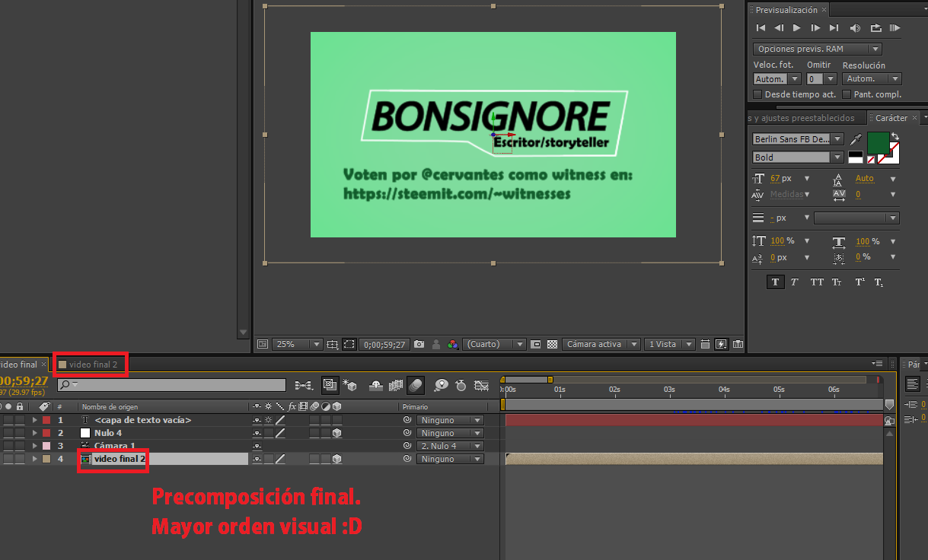Expand the Nulo 4 layer properties
This screenshot has width=928, height=560.
click(34, 433)
